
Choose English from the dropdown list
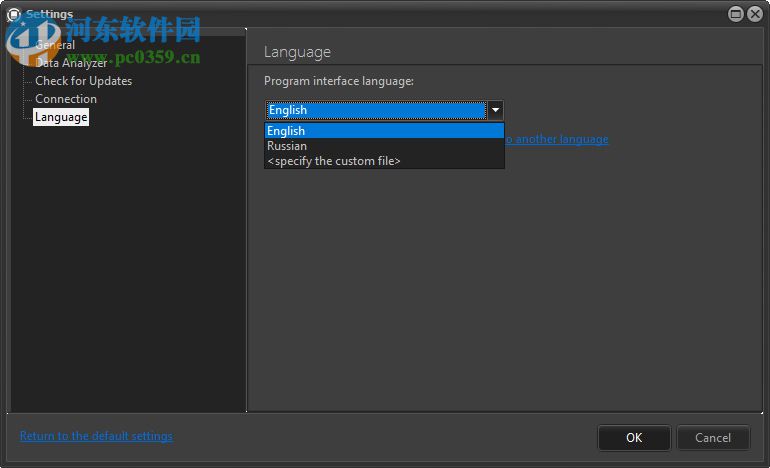pos(384,131)
